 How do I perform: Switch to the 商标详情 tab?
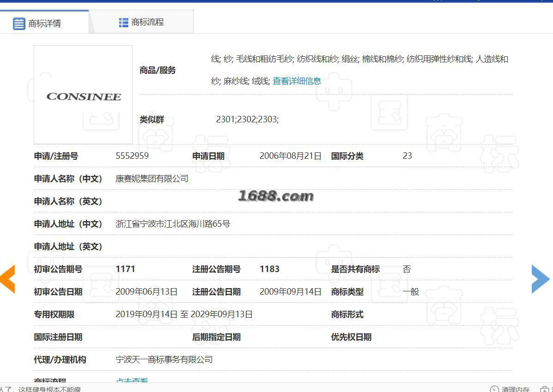[44, 22]
